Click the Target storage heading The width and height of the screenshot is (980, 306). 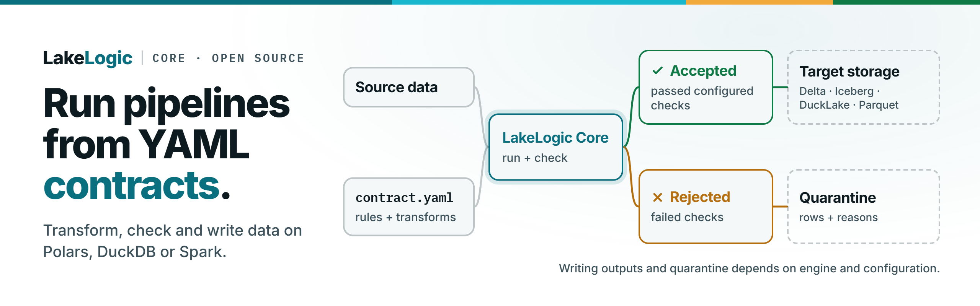pyautogui.click(x=849, y=72)
